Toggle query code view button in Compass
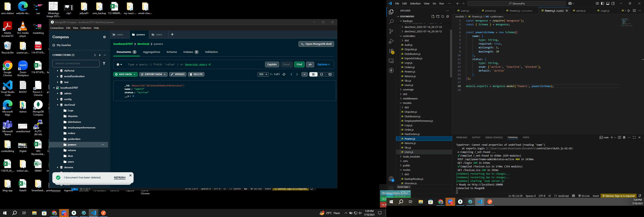Image resolution: width=644 pixels, height=217 pixels. tap(310, 64)
